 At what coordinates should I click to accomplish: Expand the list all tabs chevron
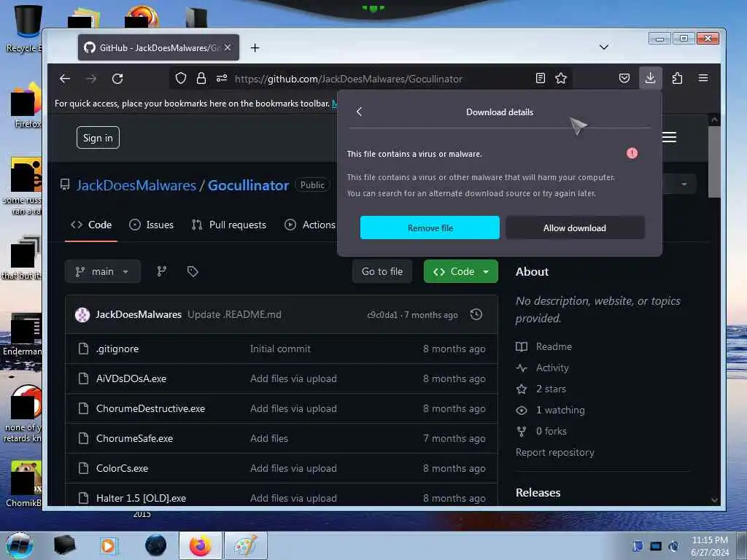pyautogui.click(x=603, y=47)
